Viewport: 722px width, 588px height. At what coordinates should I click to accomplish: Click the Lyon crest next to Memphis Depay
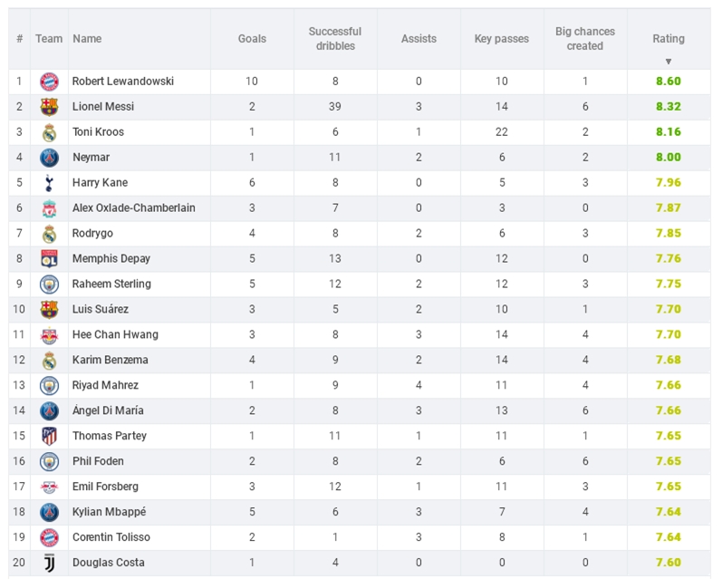49,259
